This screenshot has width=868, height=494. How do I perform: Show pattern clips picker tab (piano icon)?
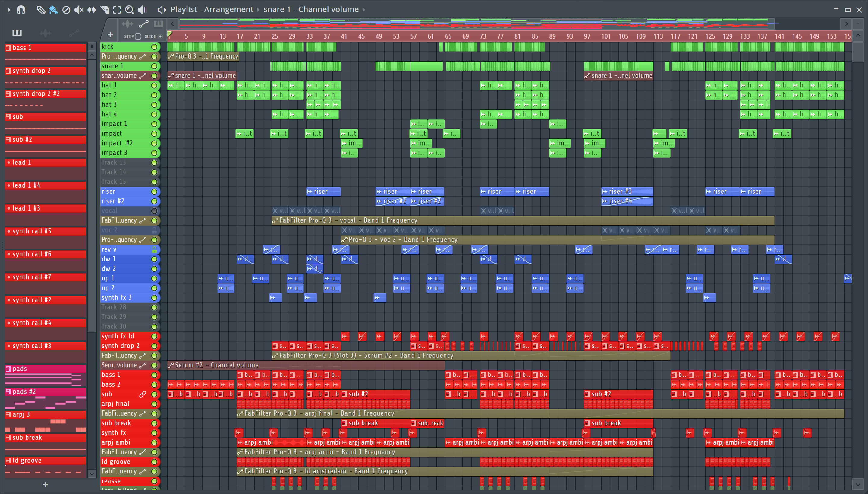click(17, 33)
